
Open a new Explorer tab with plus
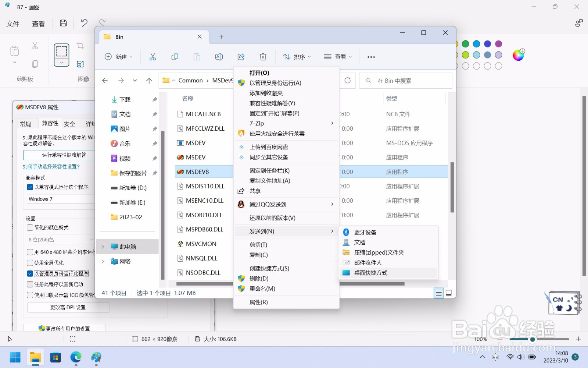221,37
